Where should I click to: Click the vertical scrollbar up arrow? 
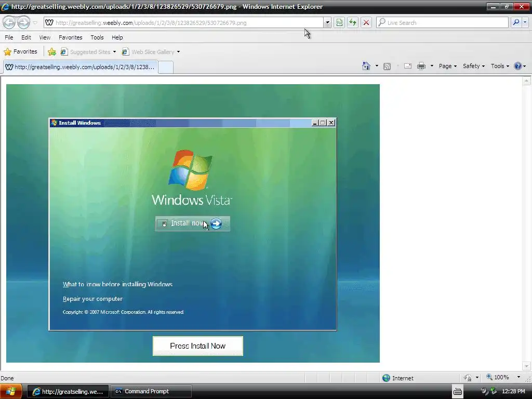(x=526, y=81)
